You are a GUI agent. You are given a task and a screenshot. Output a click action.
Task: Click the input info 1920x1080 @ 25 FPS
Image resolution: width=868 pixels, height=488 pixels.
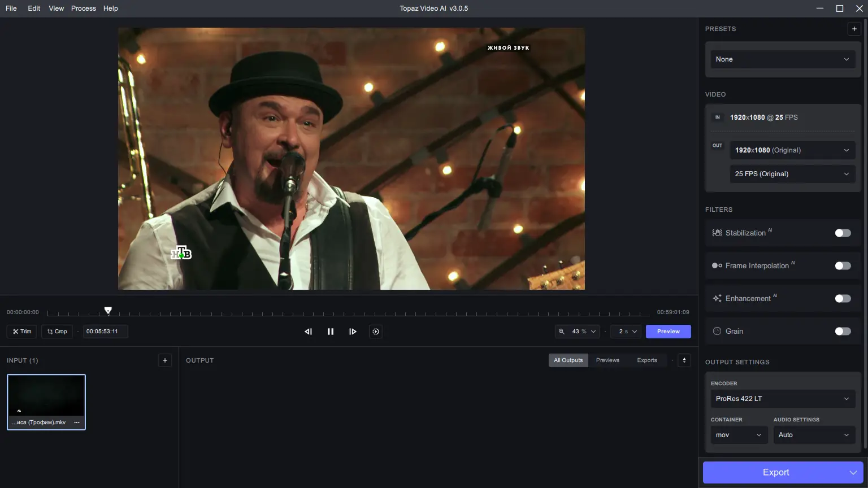pyautogui.click(x=764, y=117)
